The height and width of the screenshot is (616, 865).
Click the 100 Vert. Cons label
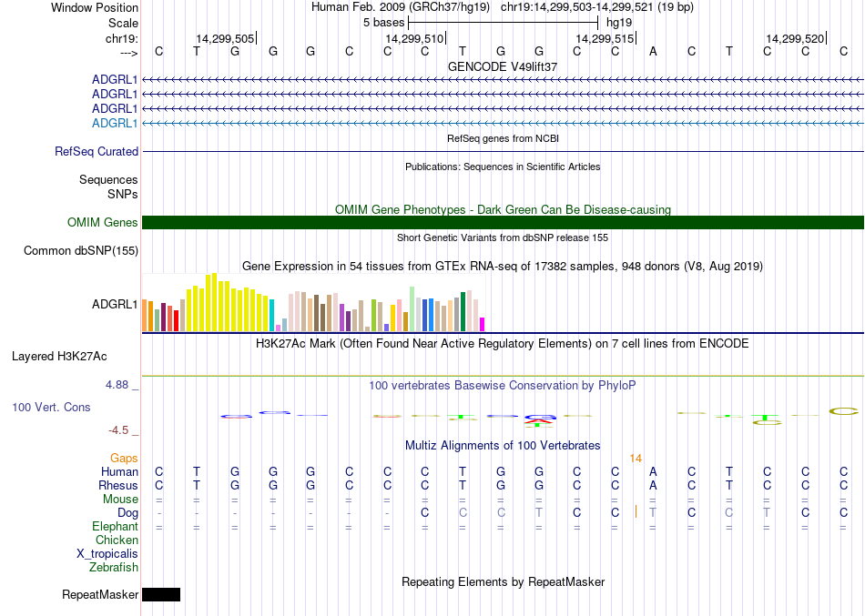[x=51, y=408]
